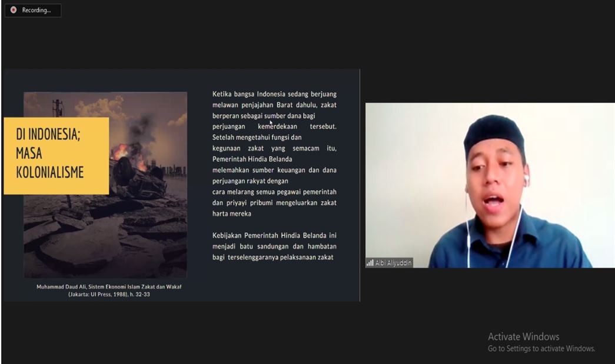The image size is (615, 364).
Task: Click the speaker's black cap in the video
Action: (493, 131)
